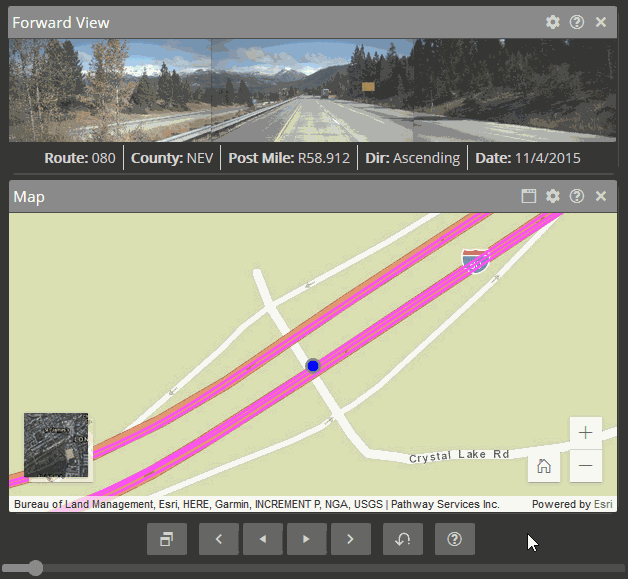The width and height of the screenshot is (628, 579).
Task: Open help from bottom toolbar
Action: coord(455,539)
